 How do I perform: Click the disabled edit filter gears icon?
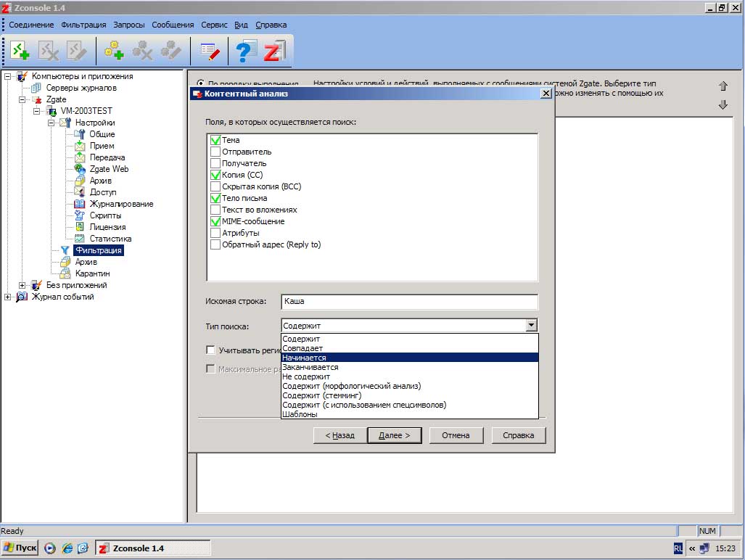pyautogui.click(x=171, y=50)
